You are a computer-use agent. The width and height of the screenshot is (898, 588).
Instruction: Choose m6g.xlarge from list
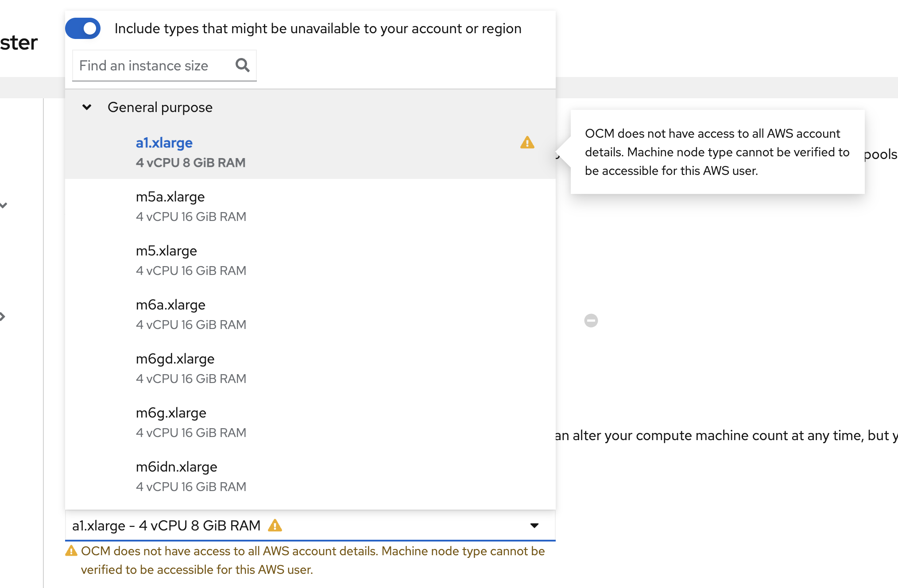171,413
